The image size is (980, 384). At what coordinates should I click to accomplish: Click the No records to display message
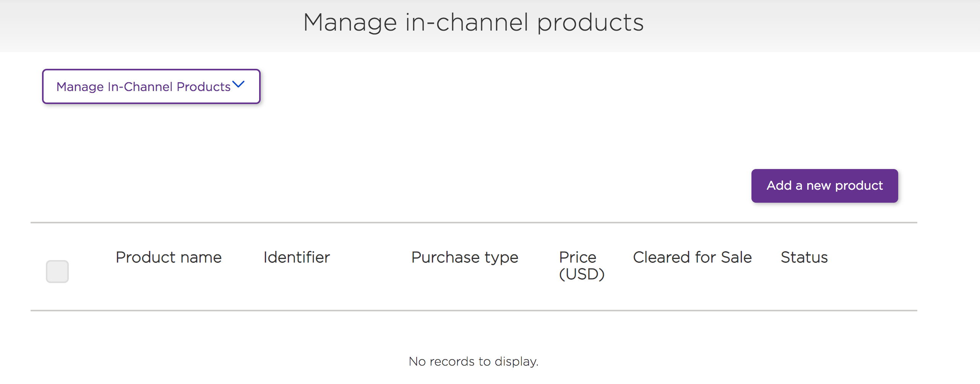tap(474, 361)
